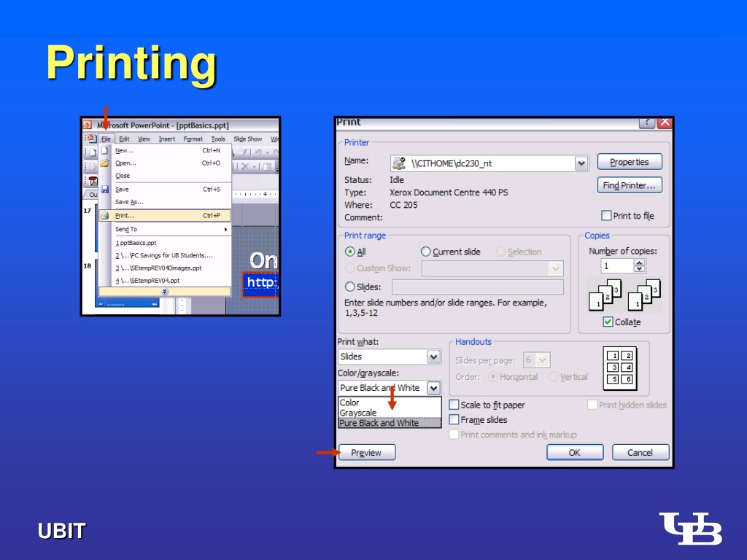Open recent file 1 pptBasics.ppt

click(165, 243)
